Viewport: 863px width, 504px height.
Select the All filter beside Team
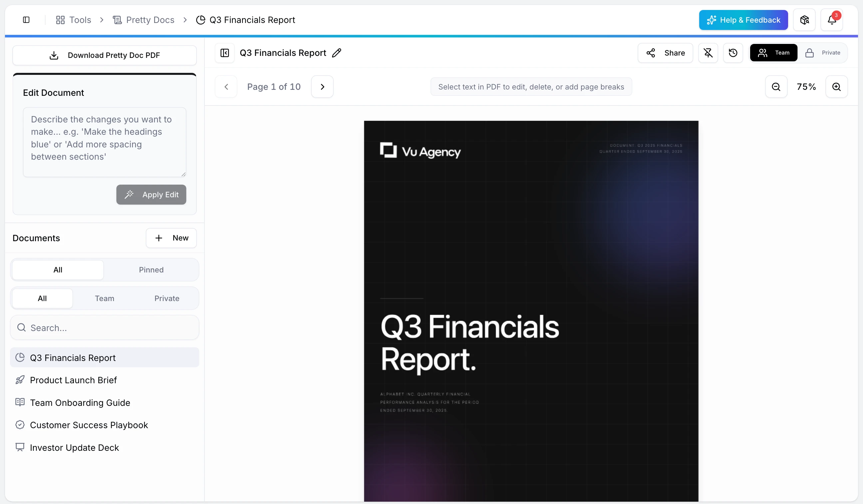pyautogui.click(x=42, y=298)
